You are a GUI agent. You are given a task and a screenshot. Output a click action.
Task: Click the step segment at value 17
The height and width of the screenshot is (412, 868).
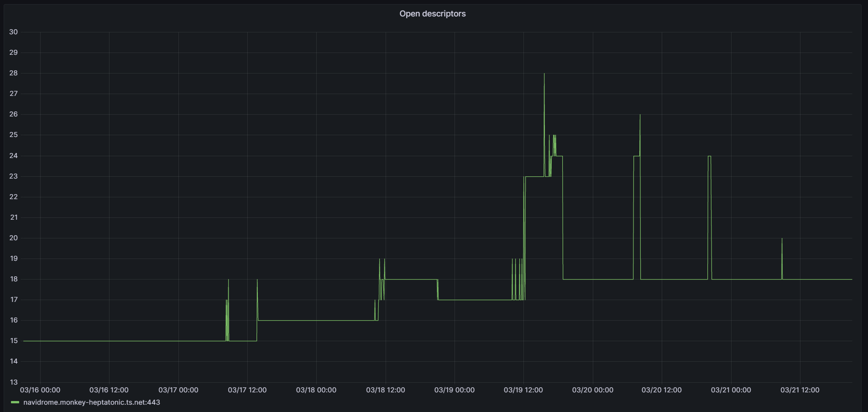475,300
